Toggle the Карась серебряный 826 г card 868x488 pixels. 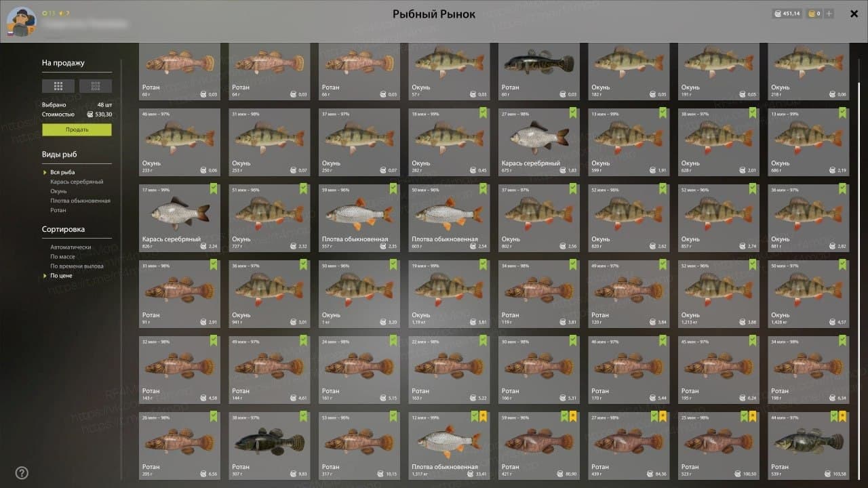[x=180, y=218]
